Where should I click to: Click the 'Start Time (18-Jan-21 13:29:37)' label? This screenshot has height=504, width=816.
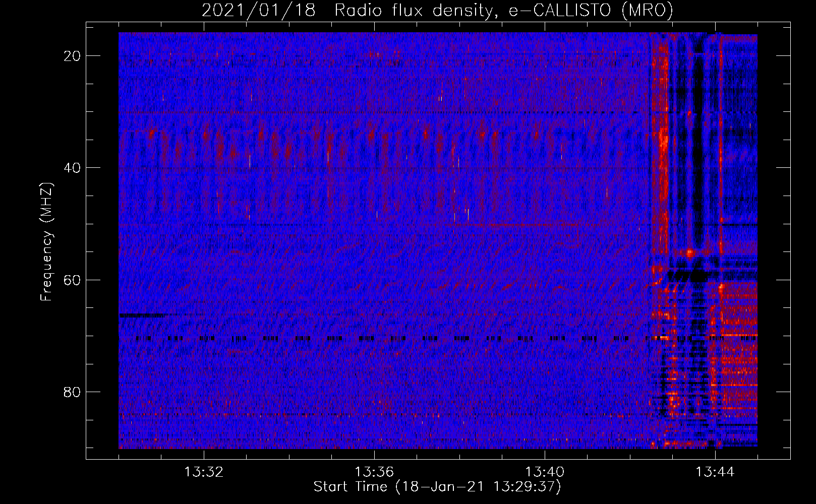[x=437, y=487]
